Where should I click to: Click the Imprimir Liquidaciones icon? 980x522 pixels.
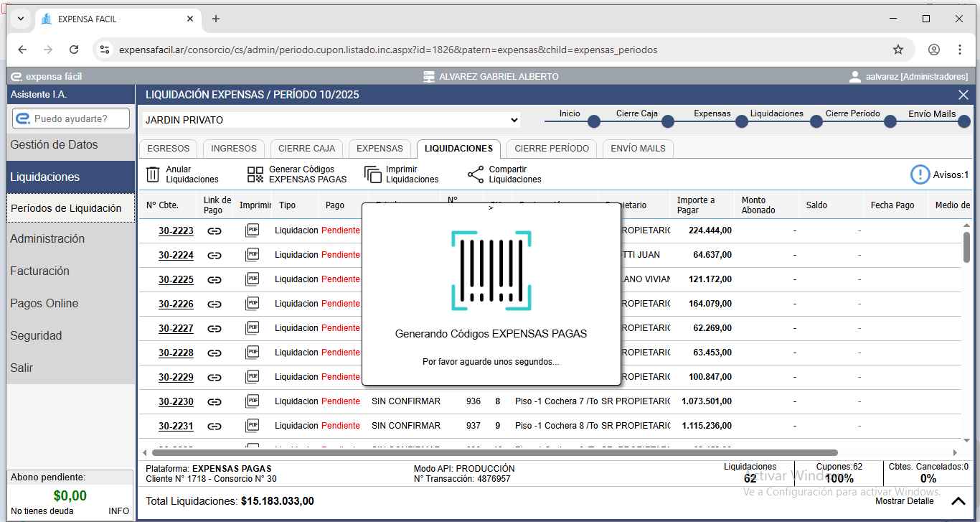click(372, 174)
